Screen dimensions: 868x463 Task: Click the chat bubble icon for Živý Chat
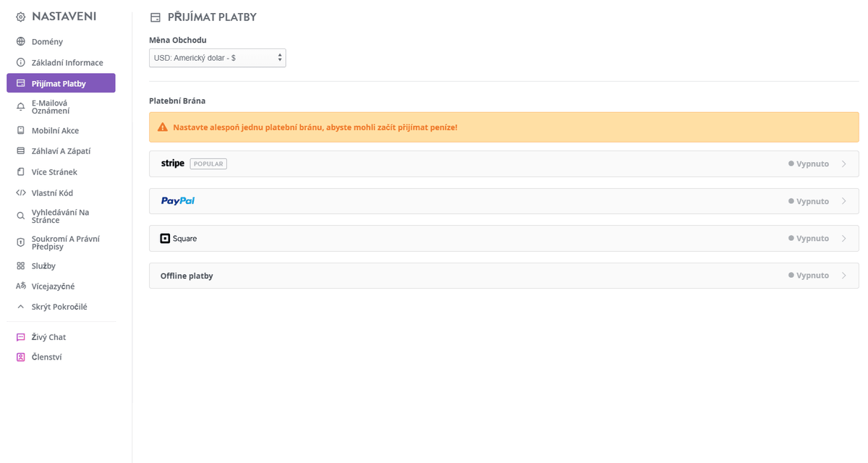[21, 337]
